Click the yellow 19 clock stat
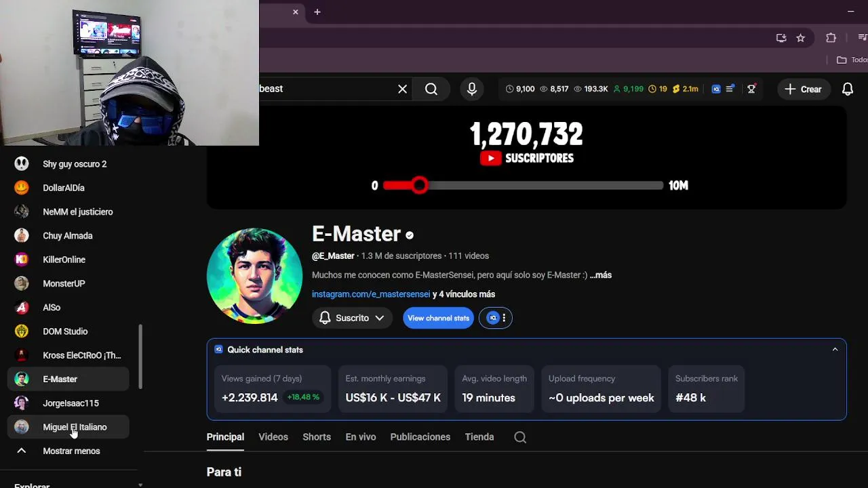This screenshot has width=868, height=488. click(658, 89)
